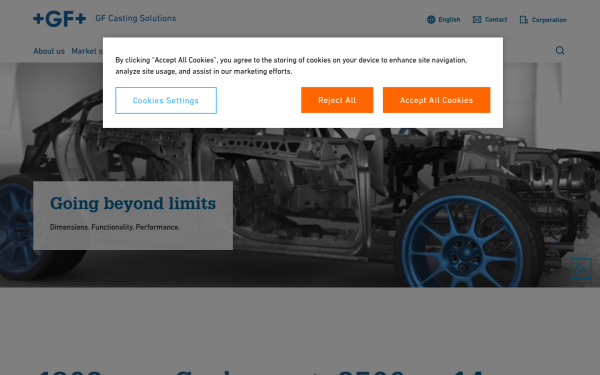The image size is (600, 375).
Task: Open Cookies Settings
Action: [x=166, y=100]
